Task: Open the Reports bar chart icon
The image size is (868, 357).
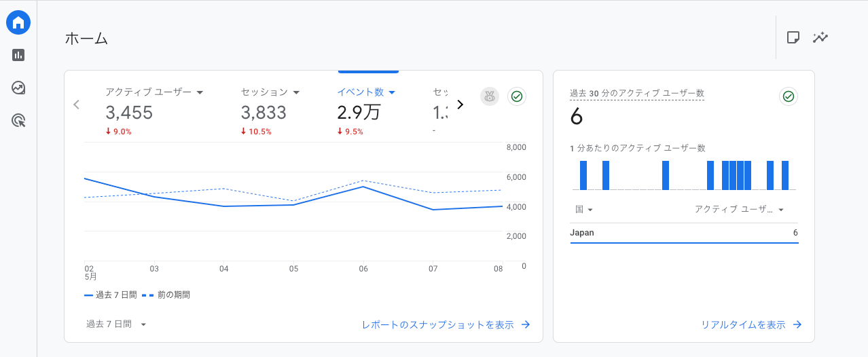Action: pyautogui.click(x=18, y=55)
